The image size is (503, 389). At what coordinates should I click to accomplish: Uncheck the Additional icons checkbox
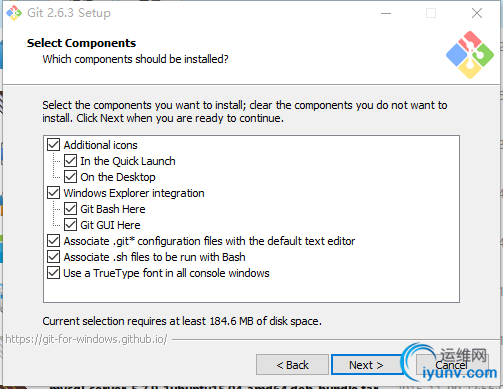tap(53, 145)
